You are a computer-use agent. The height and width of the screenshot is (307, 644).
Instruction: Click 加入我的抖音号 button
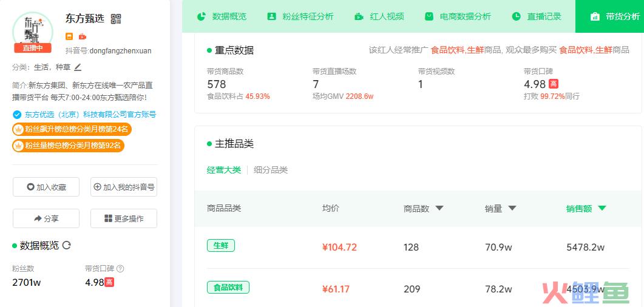pos(124,187)
